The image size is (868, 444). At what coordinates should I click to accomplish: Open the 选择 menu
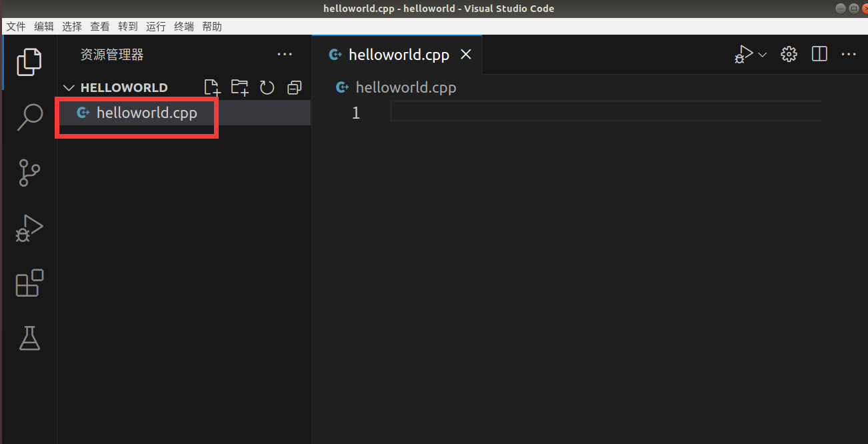click(72, 27)
